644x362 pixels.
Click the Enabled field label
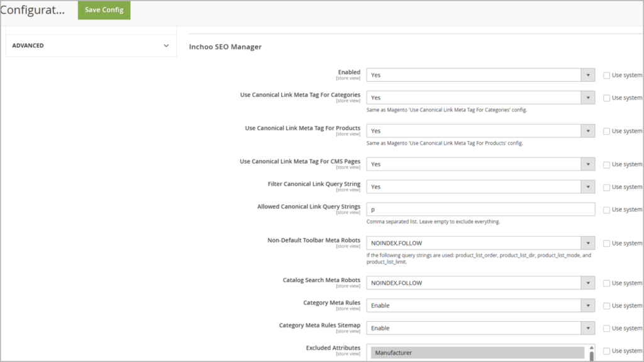348,72
